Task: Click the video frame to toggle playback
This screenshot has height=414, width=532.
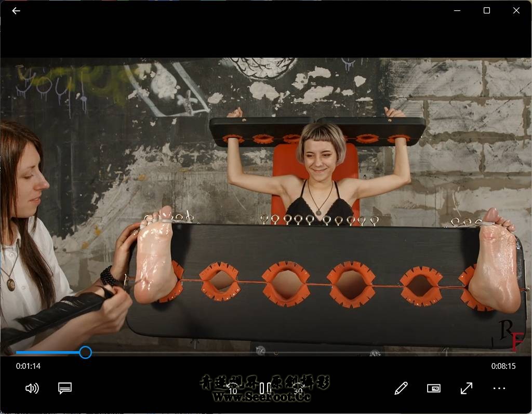Action: [x=266, y=208]
